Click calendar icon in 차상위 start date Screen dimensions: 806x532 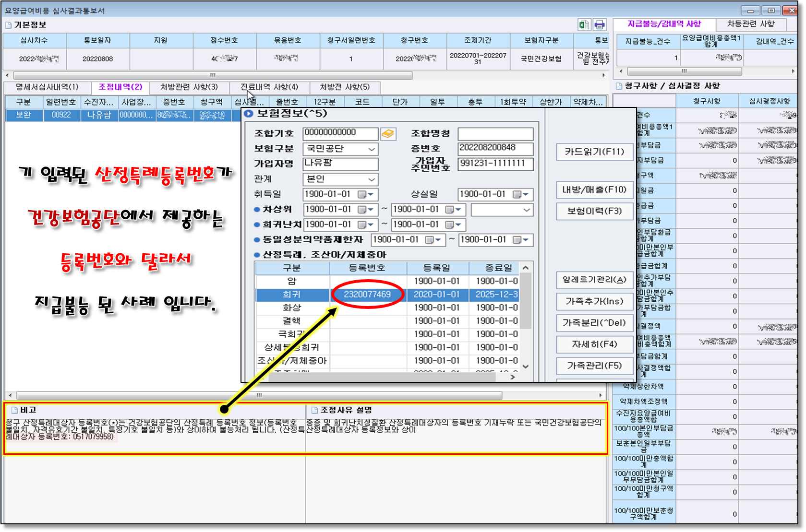coord(362,210)
